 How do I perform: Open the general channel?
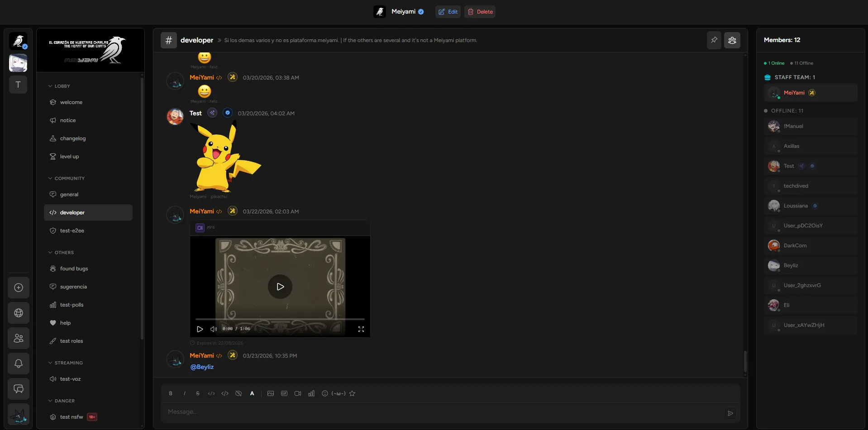(x=69, y=194)
